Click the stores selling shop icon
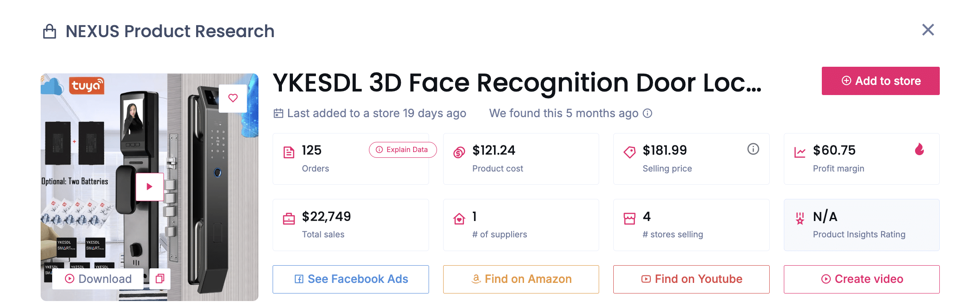The width and height of the screenshot is (980, 305). click(629, 219)
